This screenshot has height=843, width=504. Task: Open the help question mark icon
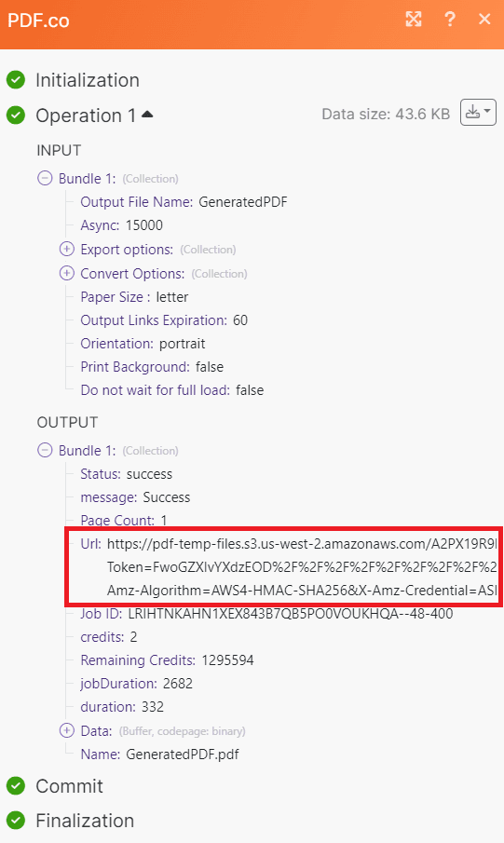(450, 20)
